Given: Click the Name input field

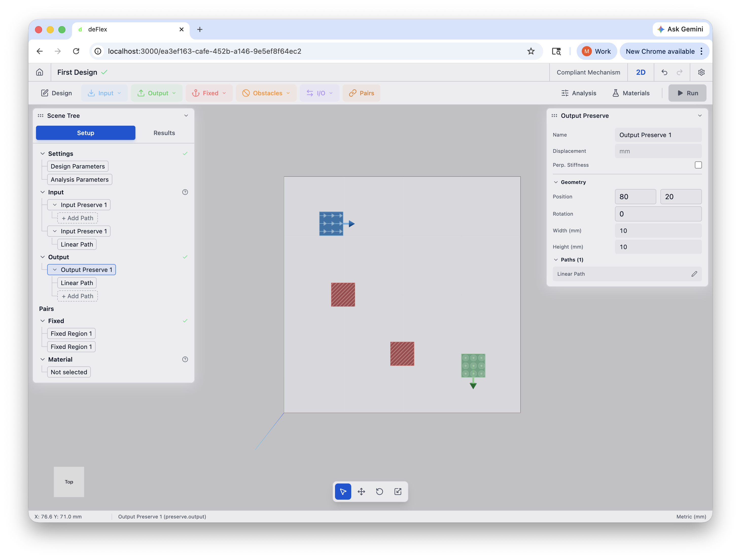Looking at the screenshot, I should [658, 135].
